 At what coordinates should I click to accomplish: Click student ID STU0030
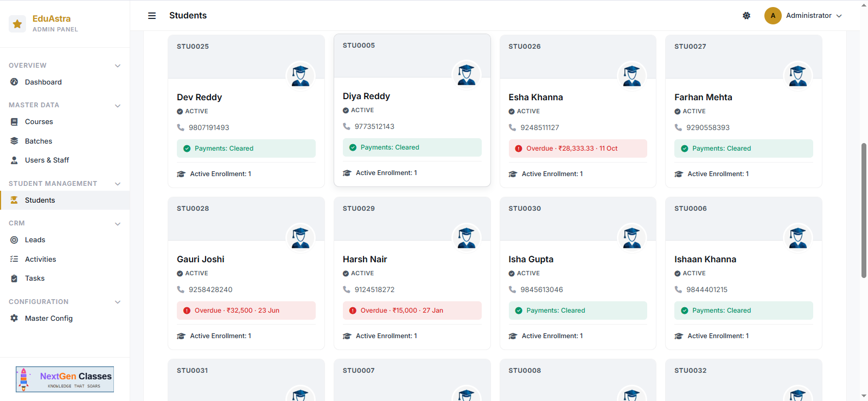coord(525,209)
